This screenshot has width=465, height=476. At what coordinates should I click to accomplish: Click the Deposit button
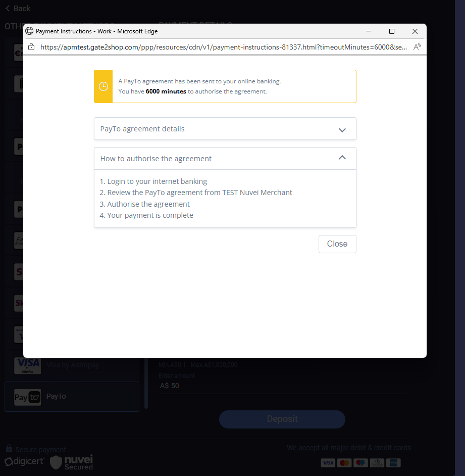282,419
